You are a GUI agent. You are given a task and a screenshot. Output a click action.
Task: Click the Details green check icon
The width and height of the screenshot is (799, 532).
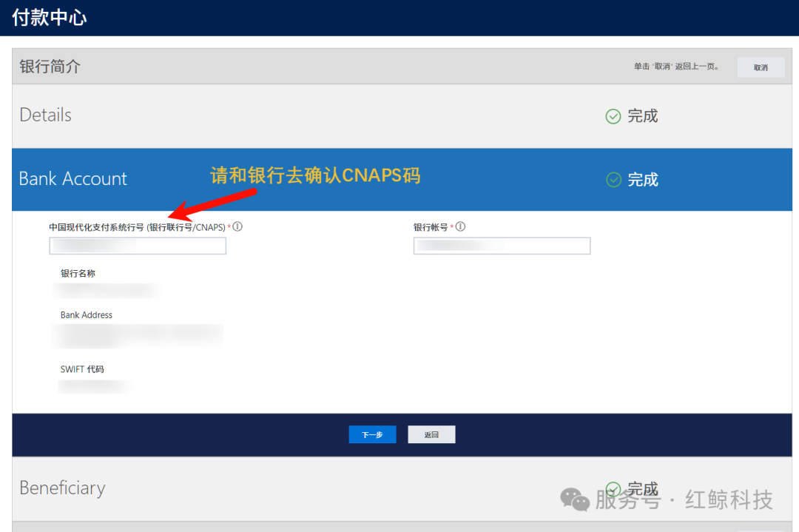pyautogui.click(x=613, y=116)
